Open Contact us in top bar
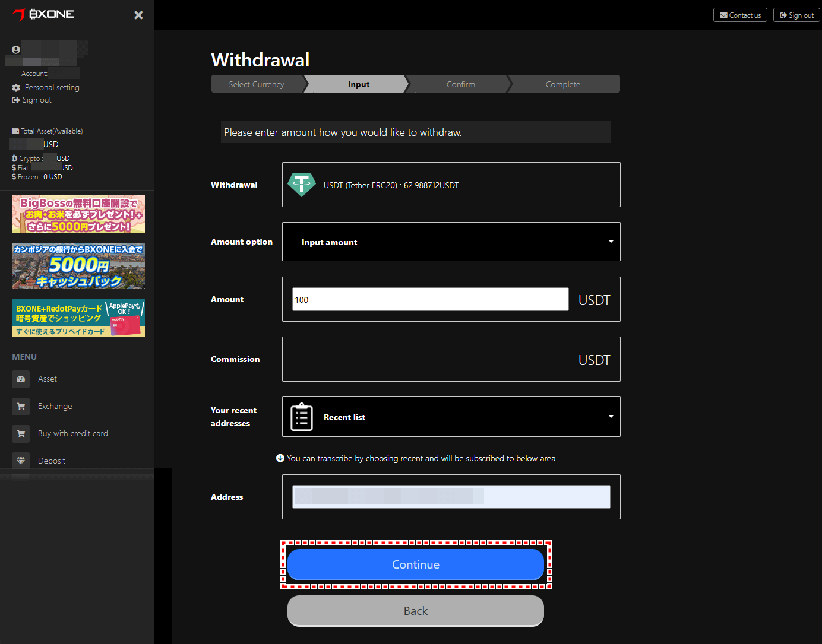The image size is (822, 644). click(x=740, y=15)
